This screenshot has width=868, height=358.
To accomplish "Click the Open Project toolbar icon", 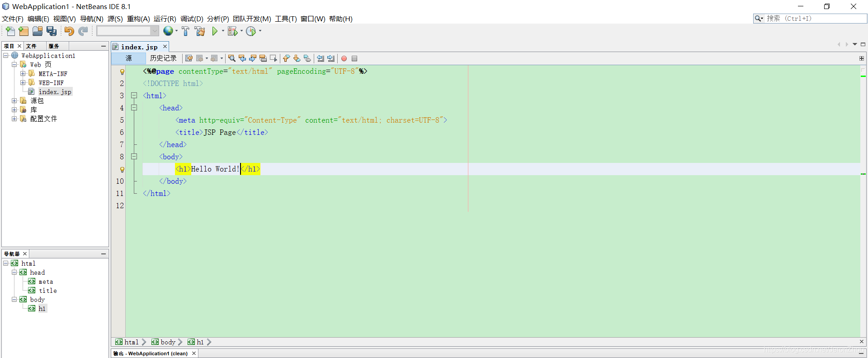I will pyautogui.click(x=38, y=31).
